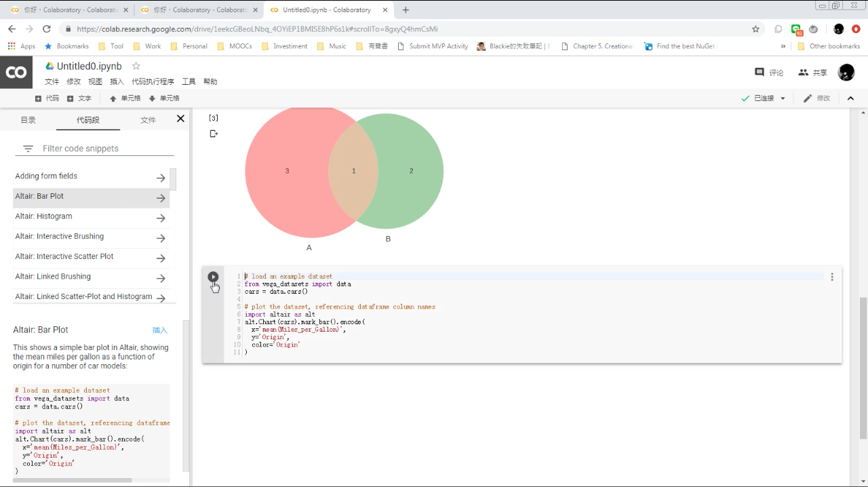Open the 工具 menu
Image resolution: width=868 pixels, height=487 pixels.
[189, 81]
